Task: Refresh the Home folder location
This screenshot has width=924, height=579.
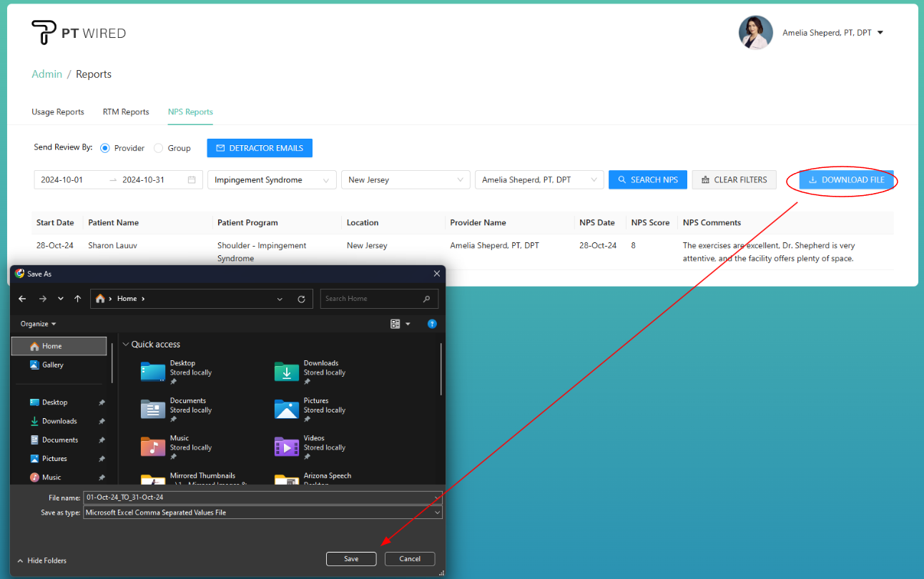Action: [301, 299]
